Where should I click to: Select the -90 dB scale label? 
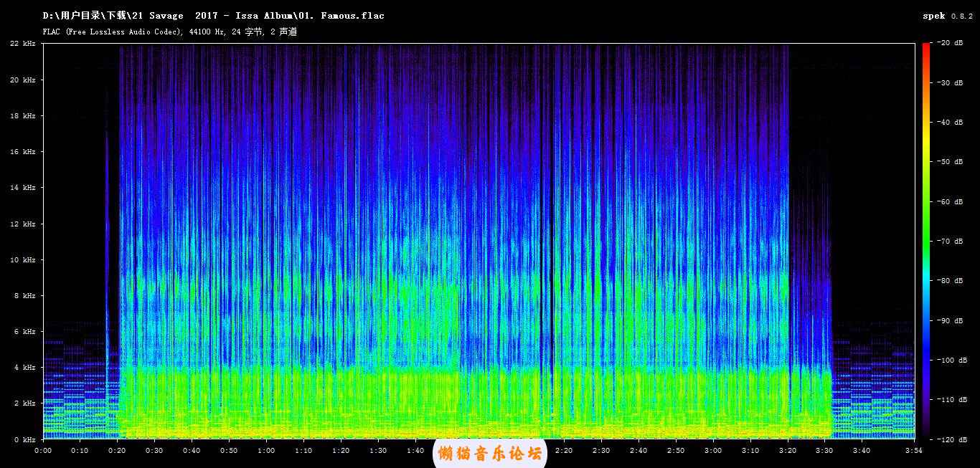(951, 320)
